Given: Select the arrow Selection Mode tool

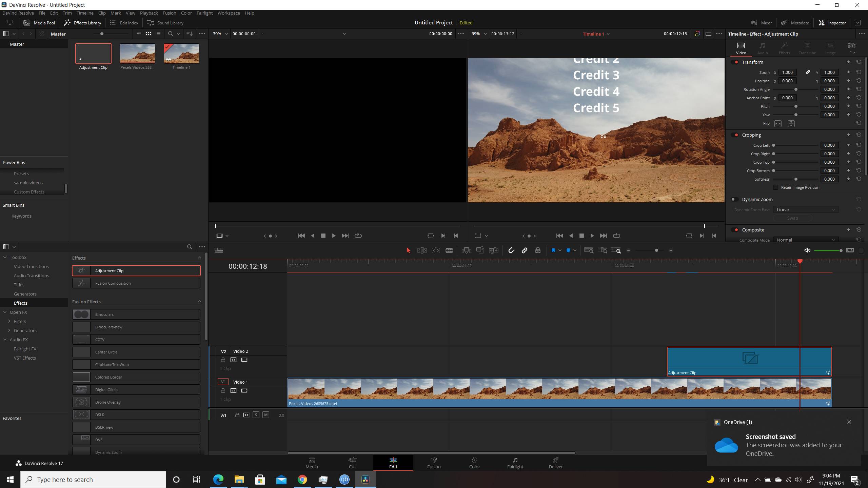Looking at the screenshot, I should (x=408, y=250).
